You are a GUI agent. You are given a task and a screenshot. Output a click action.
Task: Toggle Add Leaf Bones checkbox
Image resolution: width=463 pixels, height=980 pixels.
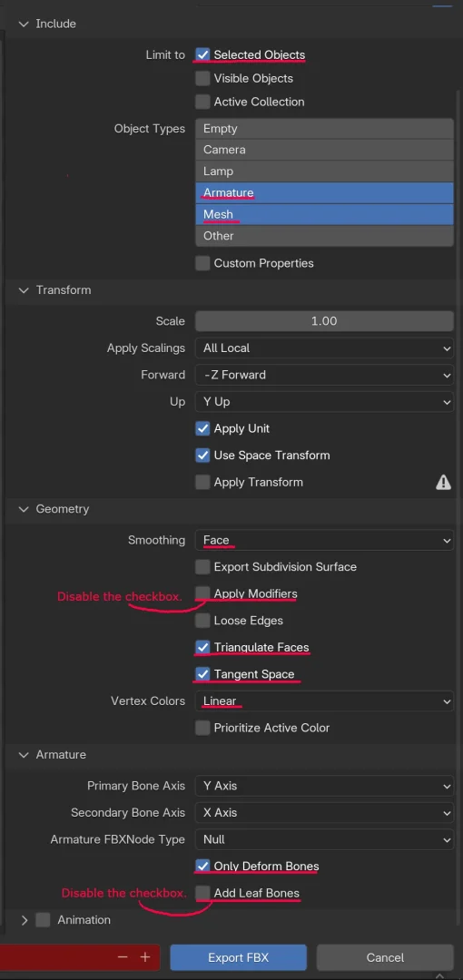(x=202, y=893)
